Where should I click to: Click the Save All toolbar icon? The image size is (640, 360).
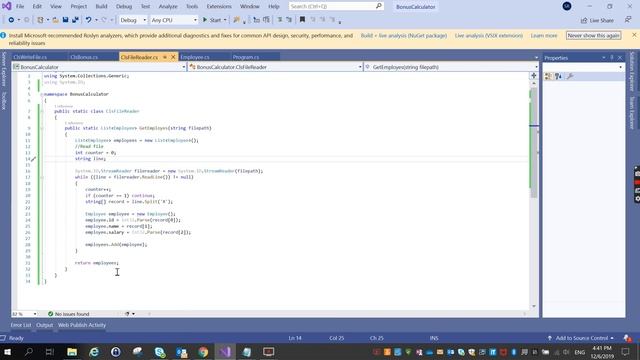coord(75,20)
